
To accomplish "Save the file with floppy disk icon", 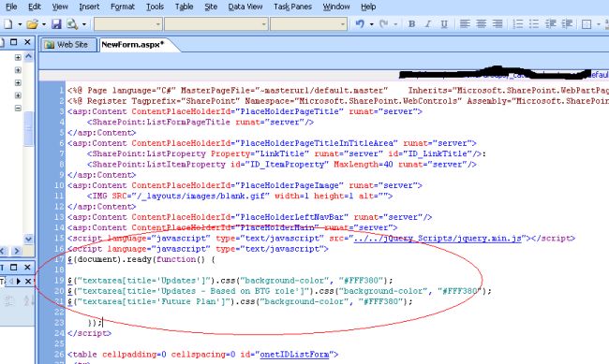I will coord(57,24).
